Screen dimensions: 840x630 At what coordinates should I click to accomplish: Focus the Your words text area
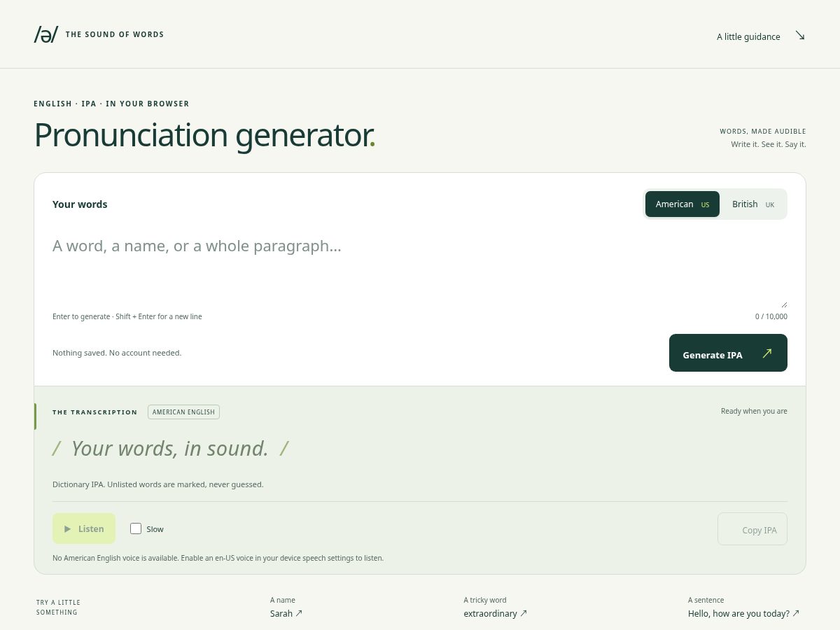coord(420,270)
